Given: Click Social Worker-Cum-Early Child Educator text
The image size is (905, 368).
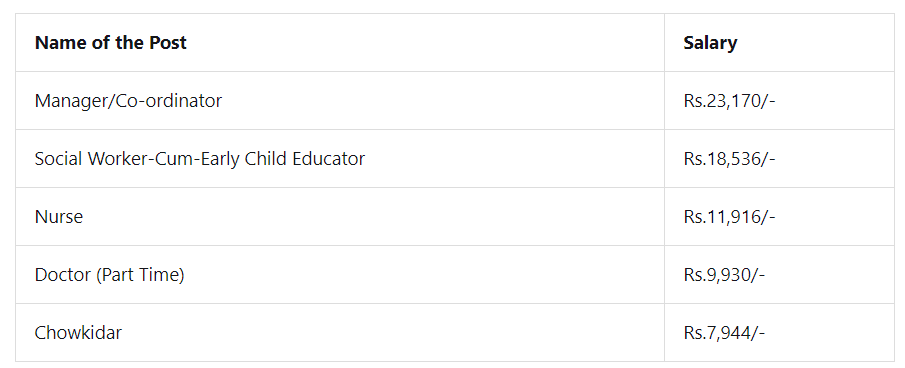Looking at the screenshot, I should click(200, 159).
